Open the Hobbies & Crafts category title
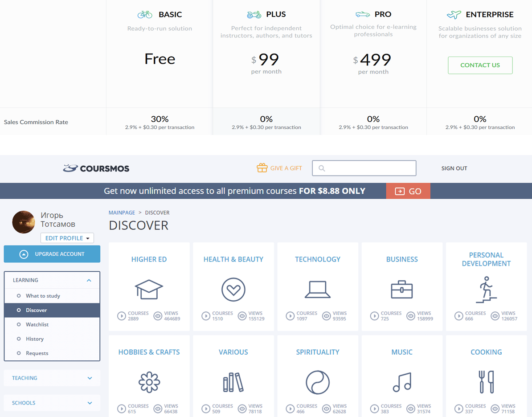The image size is (532, 417). tap(149, 352)
